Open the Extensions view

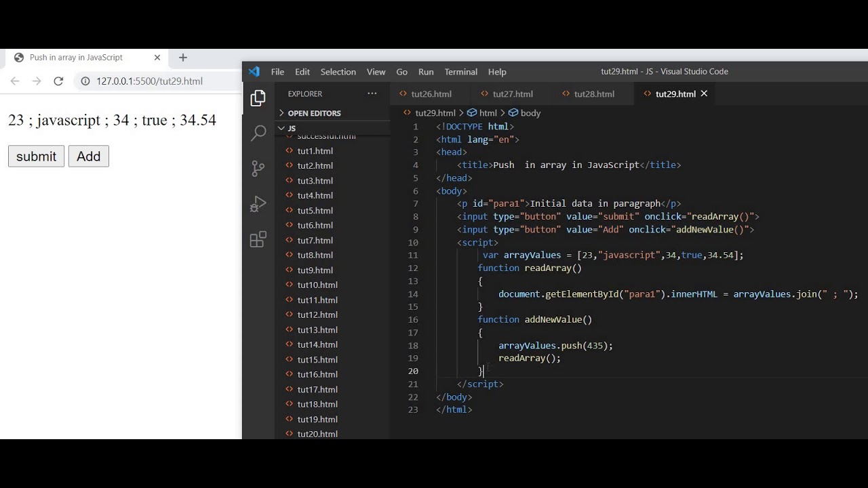point(258,239)
